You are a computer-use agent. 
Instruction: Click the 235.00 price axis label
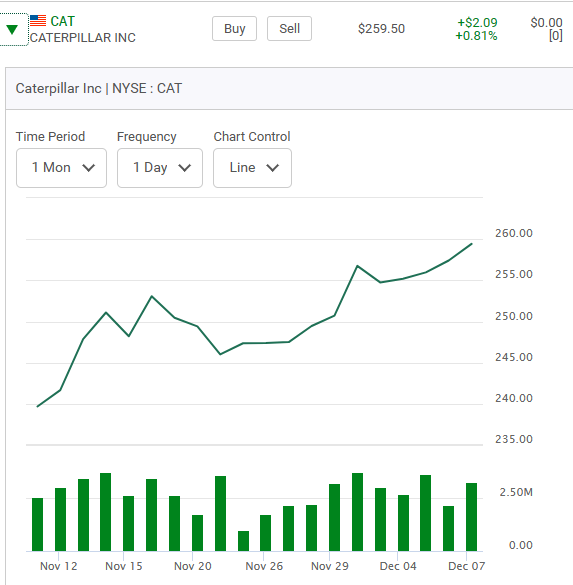click(514, 439)
